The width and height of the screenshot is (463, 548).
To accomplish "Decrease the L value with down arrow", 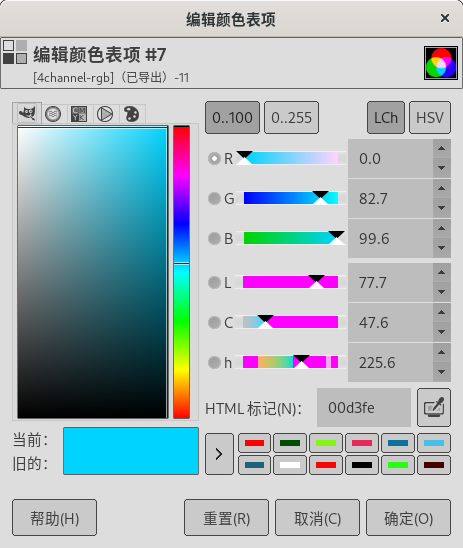I will (x=442, y=292).
